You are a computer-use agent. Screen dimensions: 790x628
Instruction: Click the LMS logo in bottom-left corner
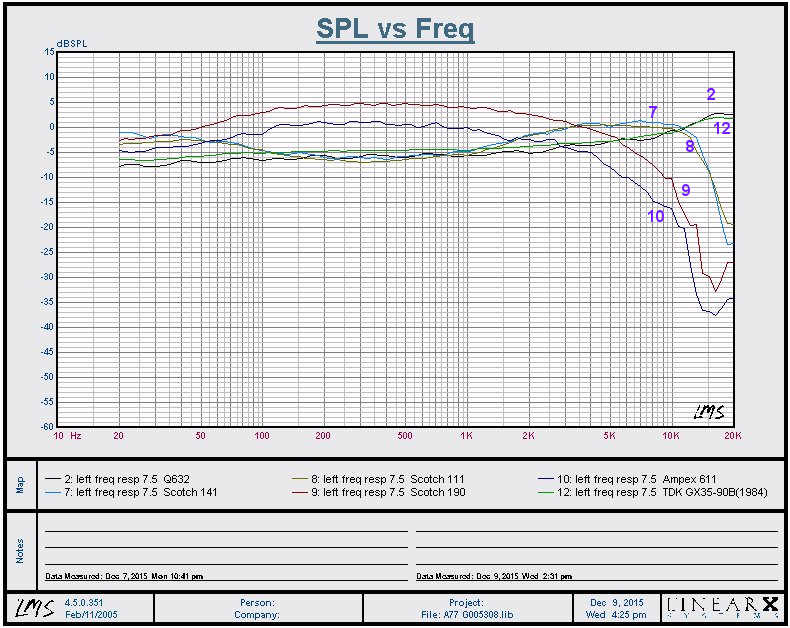[30, 607]
